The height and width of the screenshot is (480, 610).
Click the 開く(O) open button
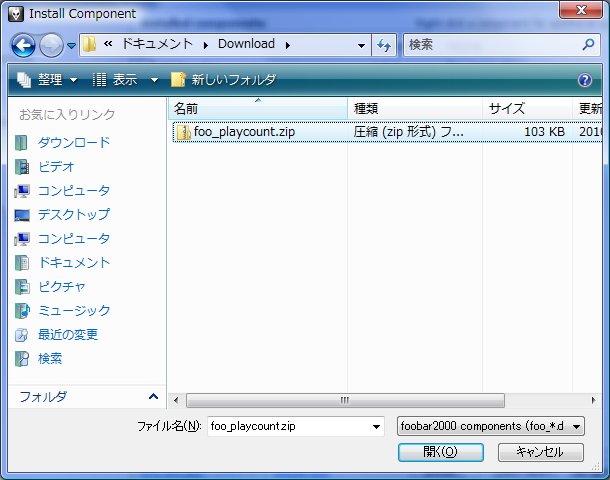[x=441, y=452]
